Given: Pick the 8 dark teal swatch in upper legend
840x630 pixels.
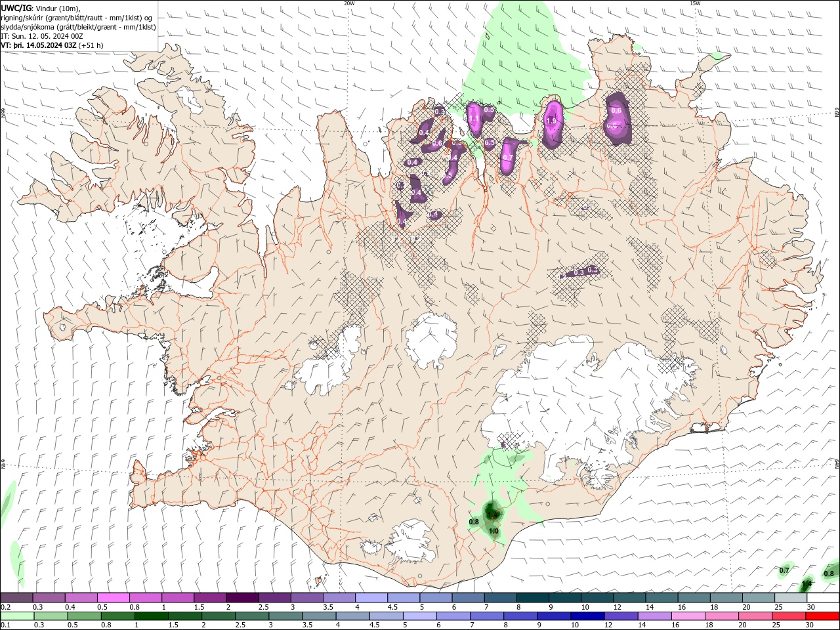Looking at the screenshot, I should (532, 598).
